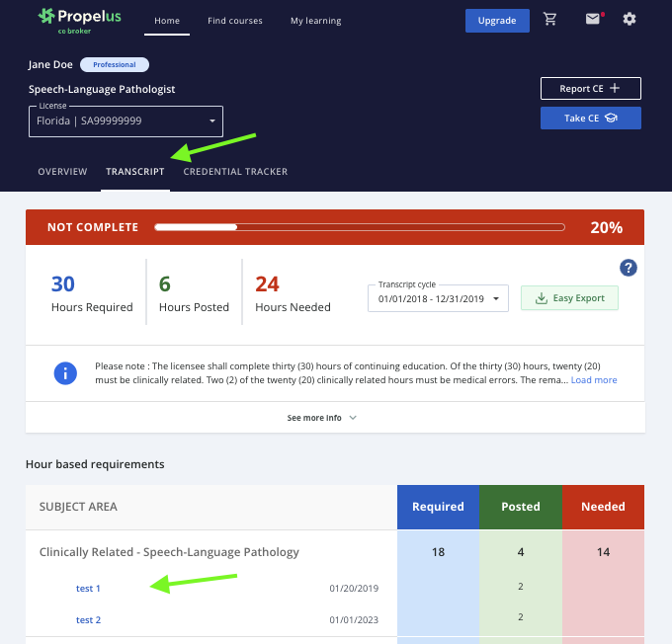Click the blue help question mark icon
The width and height of the screenshot is (672, 644).
[x=628, y=268]
